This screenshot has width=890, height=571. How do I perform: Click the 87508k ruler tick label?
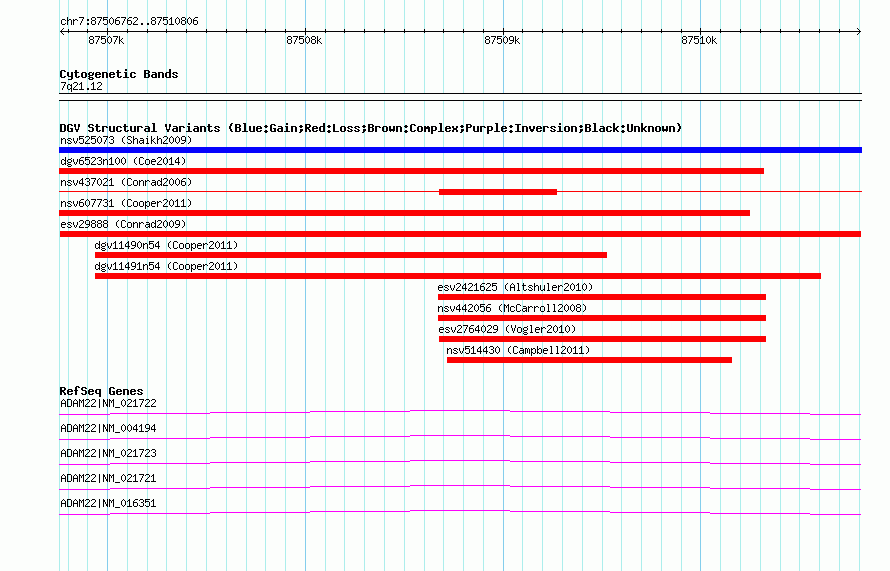point(304,40)
